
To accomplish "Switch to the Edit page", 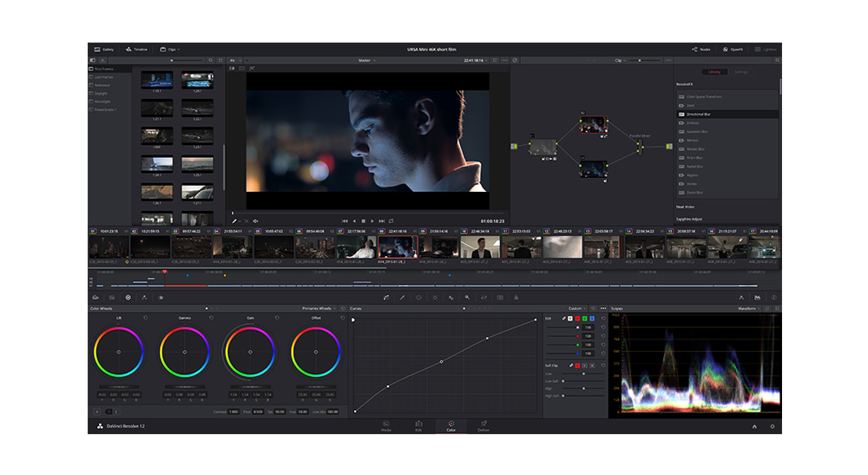I will point(418,426).
